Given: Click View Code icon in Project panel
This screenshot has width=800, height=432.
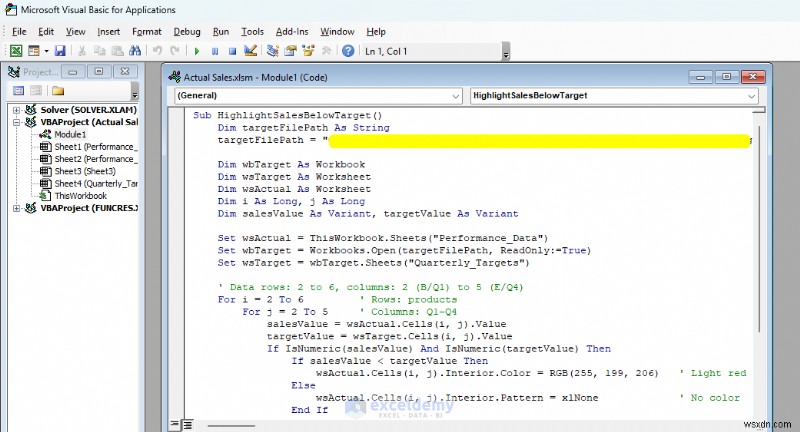Looking at the screenshot, I should click(x=18, y=91).
